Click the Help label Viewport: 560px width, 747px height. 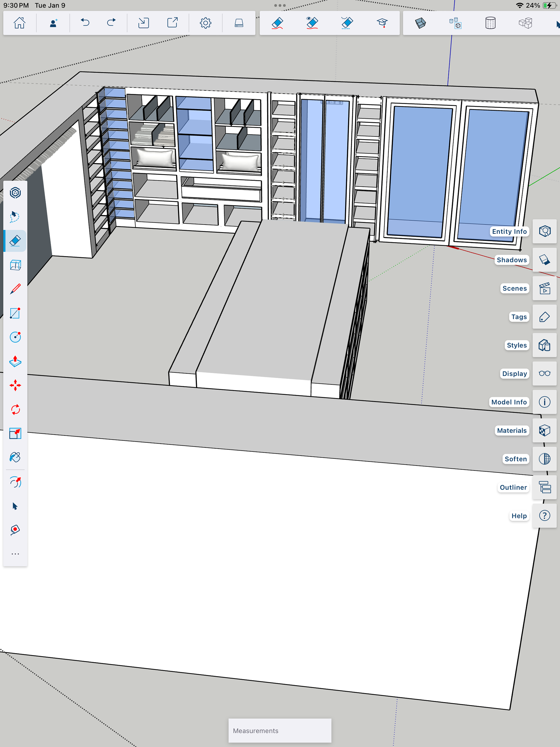(x=519, y=516)
